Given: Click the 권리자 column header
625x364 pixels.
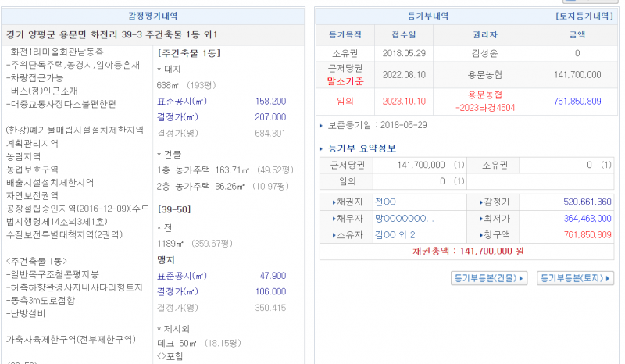Looking at the screenshot, I should pyautogui.click(x=485, y=35).
